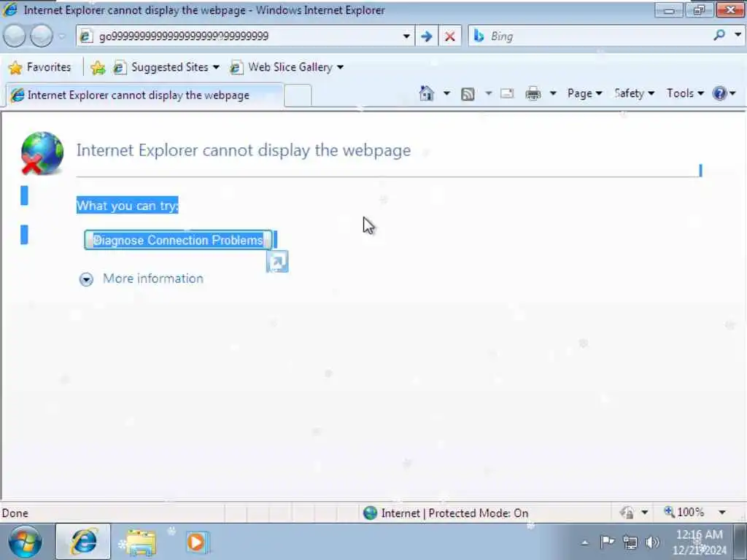Click the blue Help question icon
Screen dimensions: 747x560
click(x=719, y=93)
